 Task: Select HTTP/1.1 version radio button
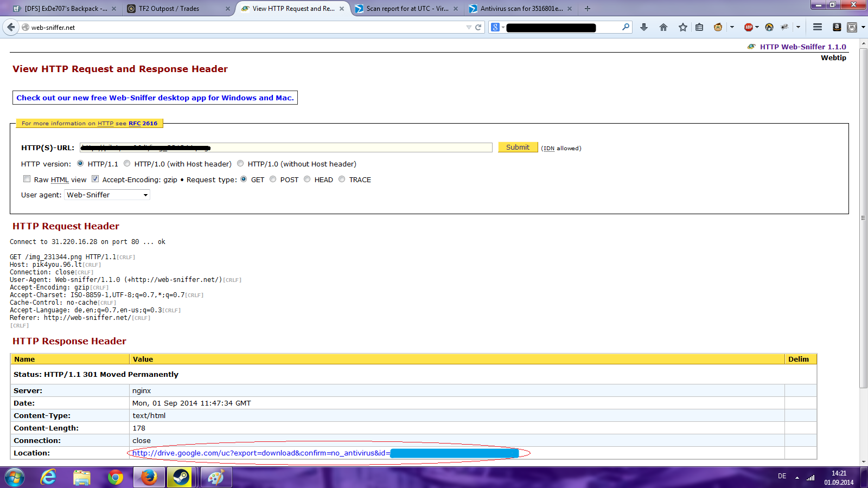(80, 163)
